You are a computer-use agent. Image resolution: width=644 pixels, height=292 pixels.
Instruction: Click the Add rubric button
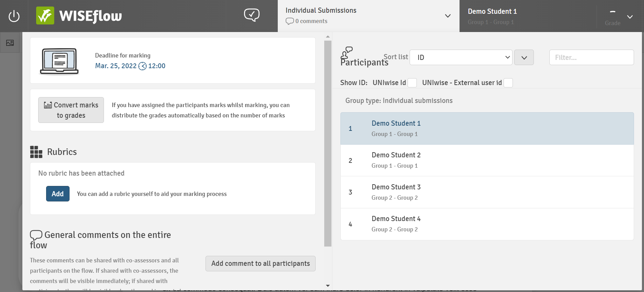pyautogui.click(x=58, y=194)
